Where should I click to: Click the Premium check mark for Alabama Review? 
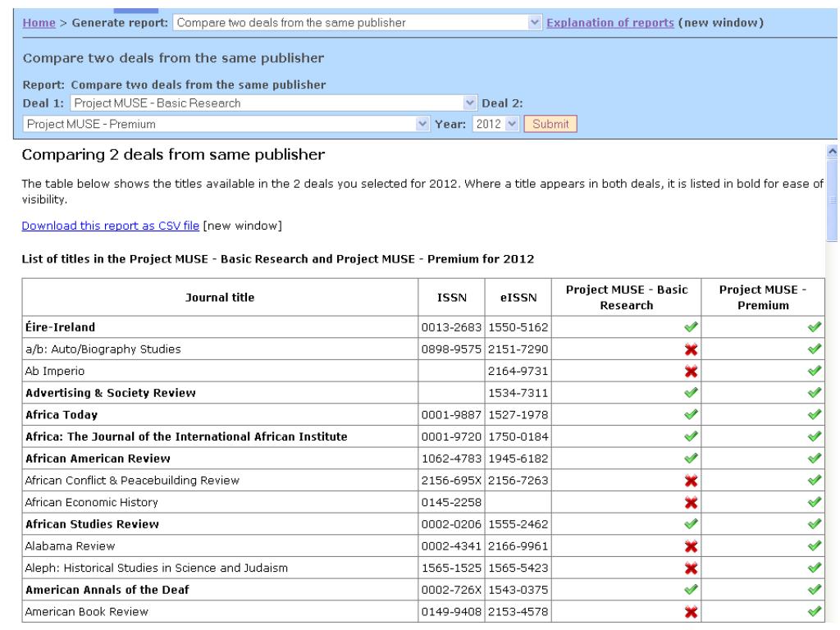(x=815, y=546)
